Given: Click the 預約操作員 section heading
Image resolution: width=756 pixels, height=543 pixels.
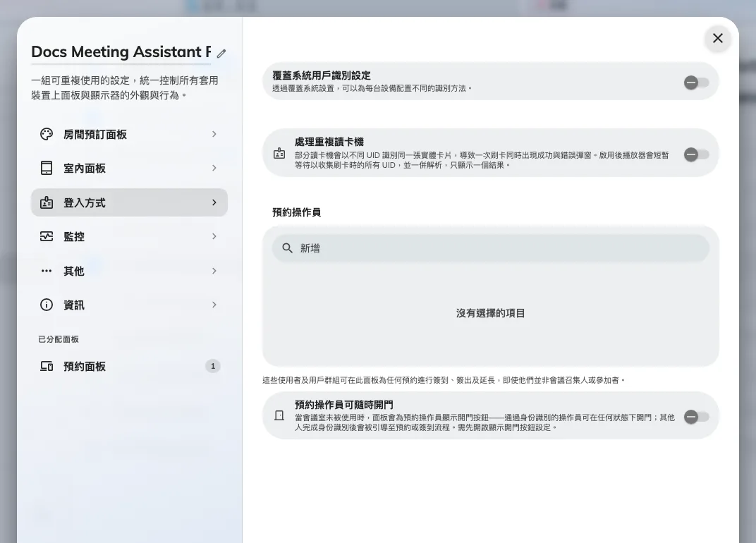Looking at the screenshot, I should [x=296, y=212].
